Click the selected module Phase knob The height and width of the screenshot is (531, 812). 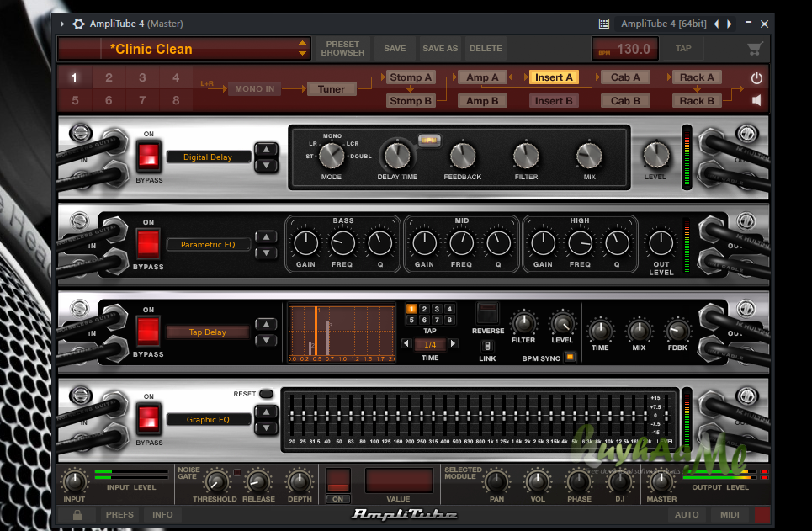[x=578, y=482]
